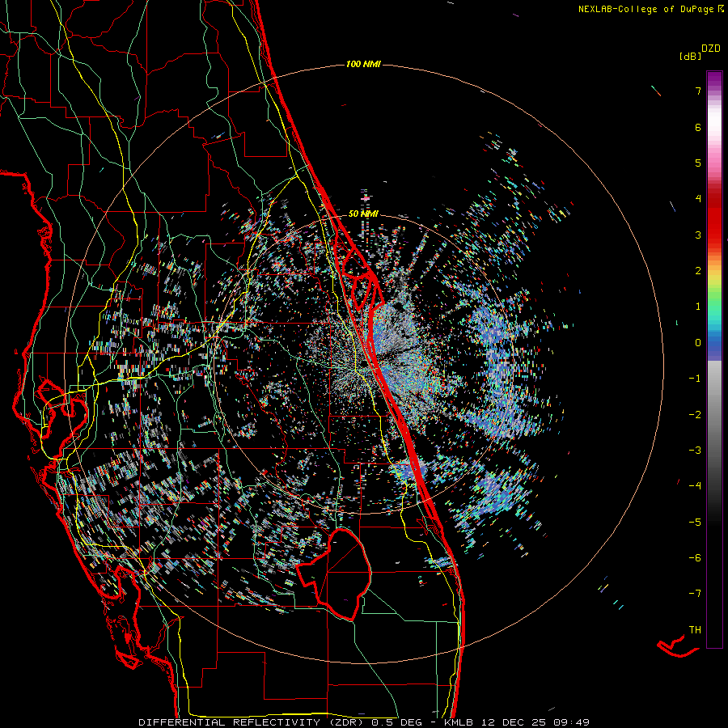Click the -6 dB scale label

[x=695, y=557]
